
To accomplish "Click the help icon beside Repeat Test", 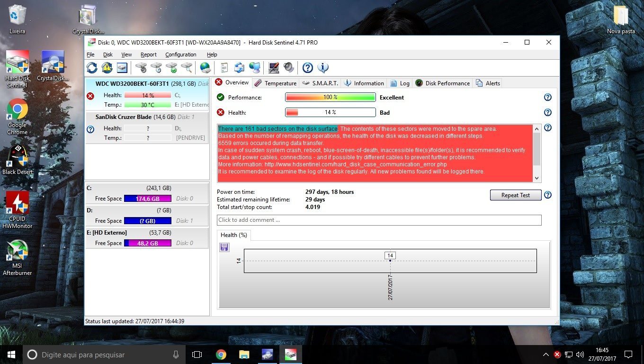I will [x=548, y=195].
